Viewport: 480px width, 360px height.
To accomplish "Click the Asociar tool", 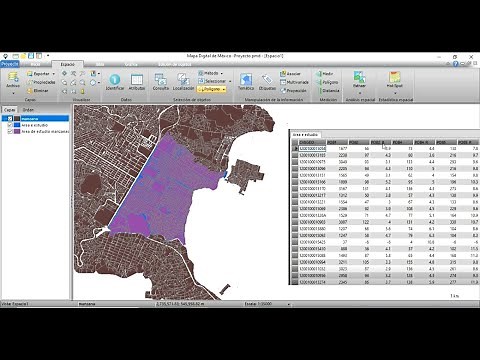I will pos(290,74).
